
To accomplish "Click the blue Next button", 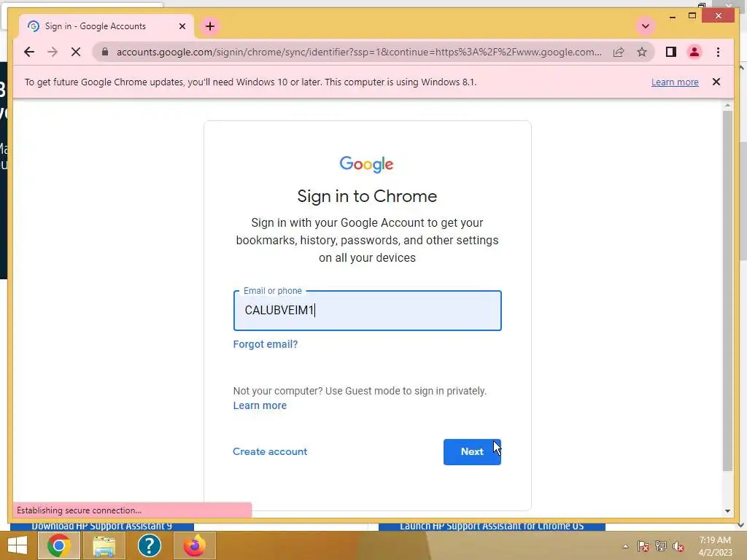I will (472, 452).
